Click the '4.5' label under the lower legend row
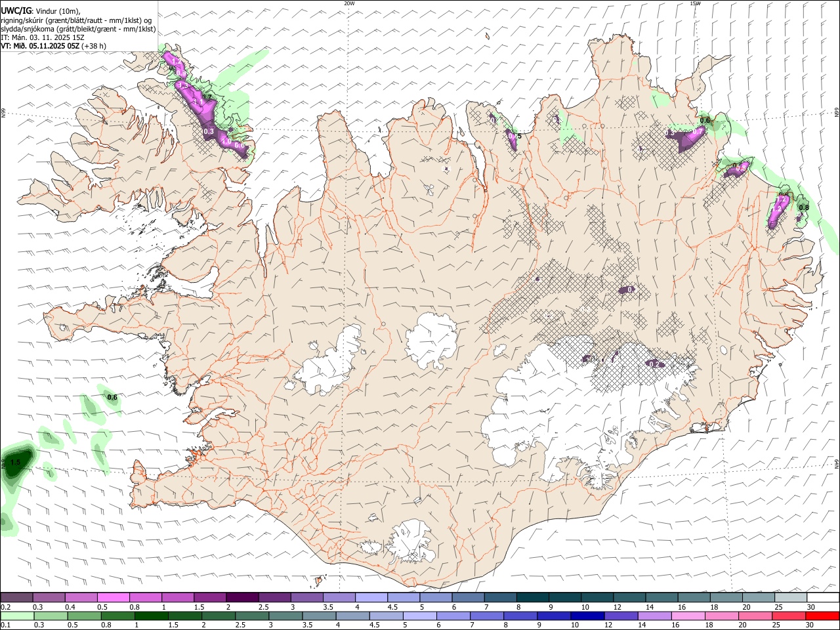Screen dimensions: 840x630 tap(374, 625)
